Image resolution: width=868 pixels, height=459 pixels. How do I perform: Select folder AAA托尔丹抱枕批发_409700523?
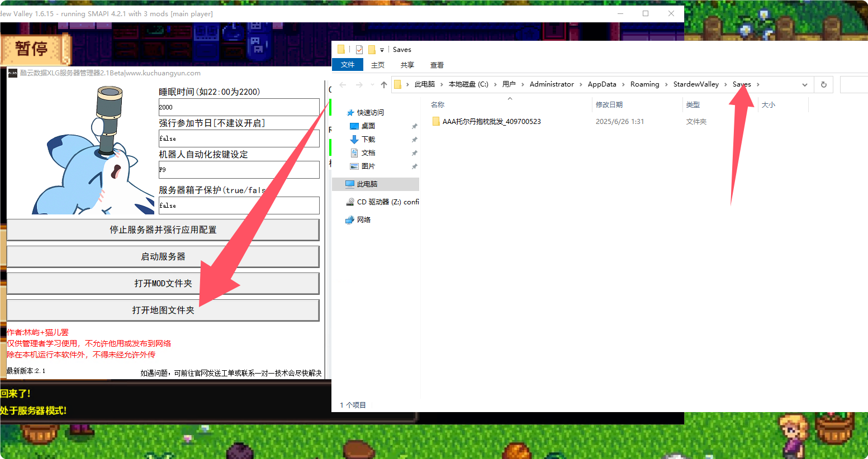(492, 122)
